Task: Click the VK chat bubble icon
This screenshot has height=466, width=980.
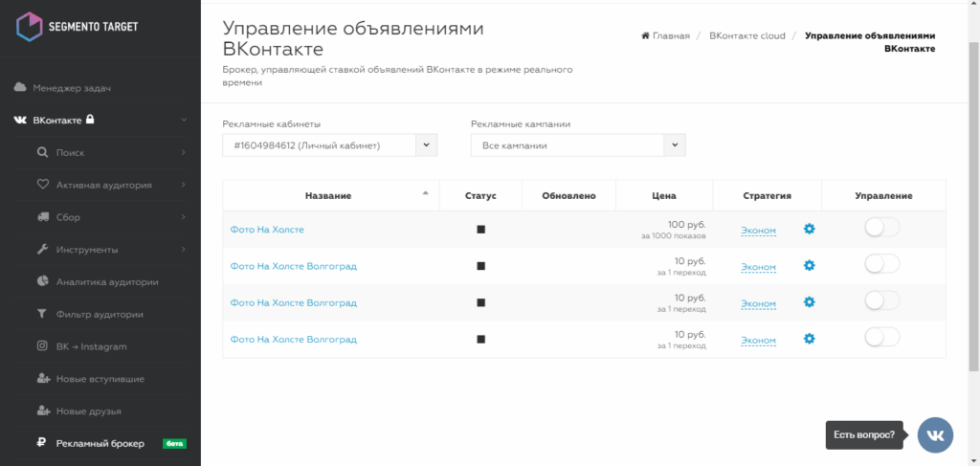Action: 935,434
